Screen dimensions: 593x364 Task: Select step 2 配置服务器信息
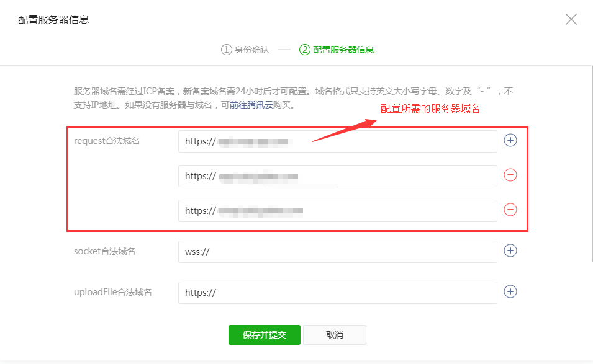click(x=336, y=50)
